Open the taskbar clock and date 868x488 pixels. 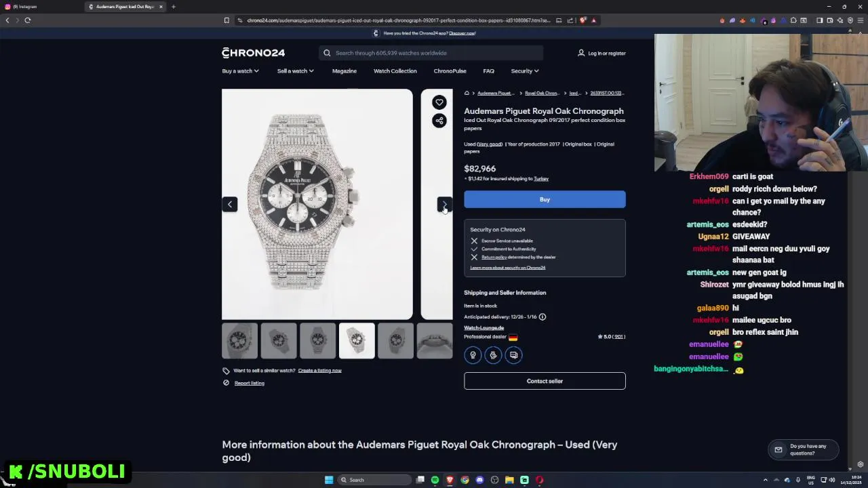point(850,480)
